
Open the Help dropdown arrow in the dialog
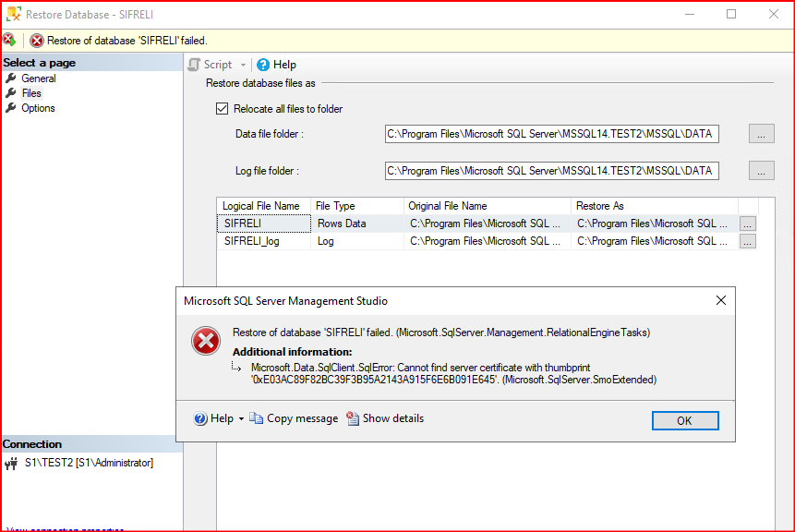pos(241,419)
